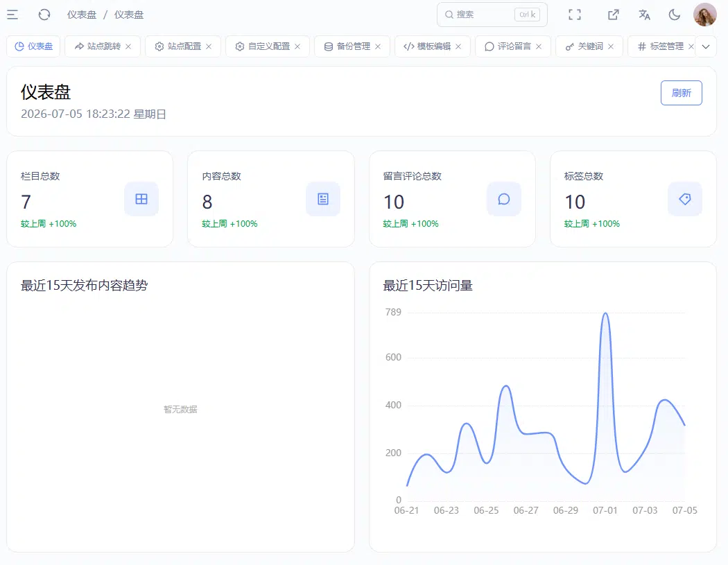Screen dimensions: 728x565
Task: Click the reload circular arrow icon
Action: coord(44,15)
